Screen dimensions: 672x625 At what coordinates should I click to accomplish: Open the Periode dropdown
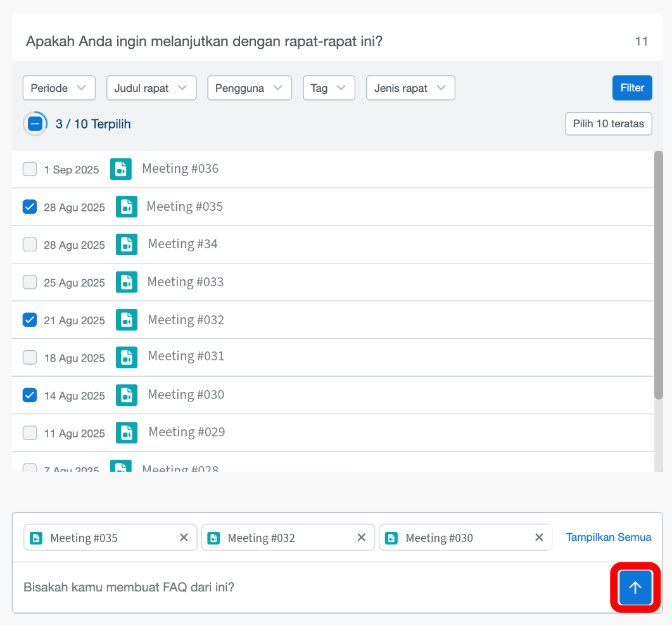pyautogui.click(x=59, y=88)
